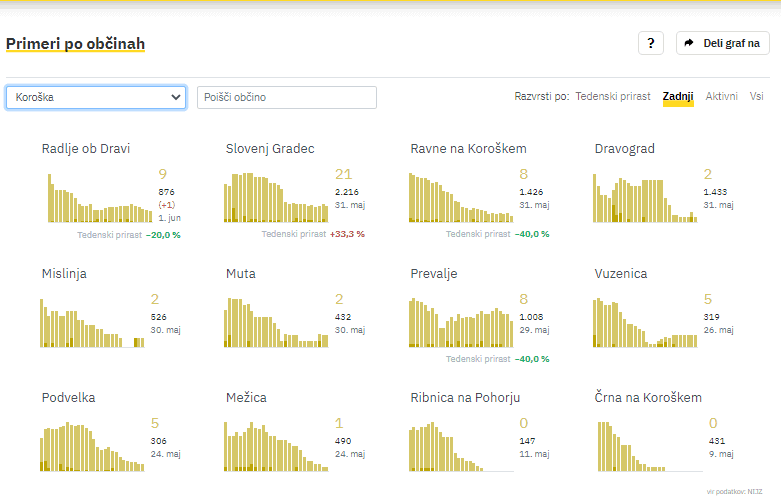
Task: Open the Muta municipality chart
Action: 277,323
